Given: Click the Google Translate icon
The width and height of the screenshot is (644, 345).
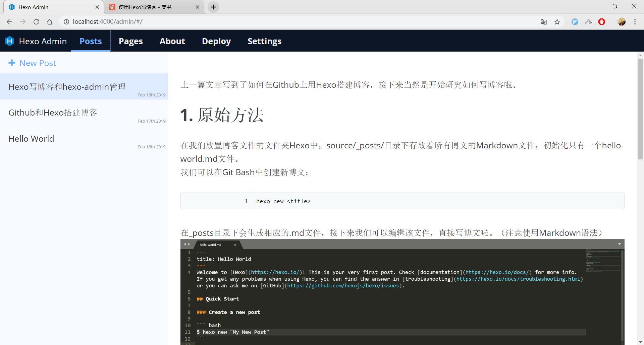Looking at the screenshot, I should point(544,22).
